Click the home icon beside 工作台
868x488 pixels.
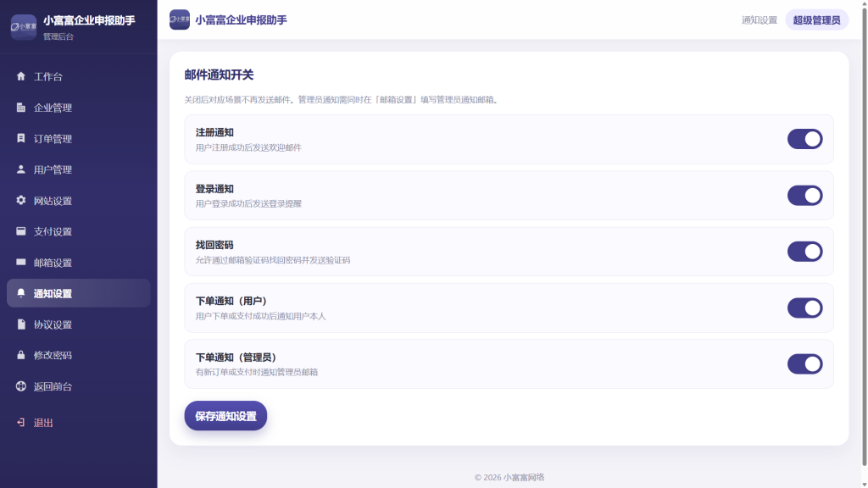click(x=21, y=76)
